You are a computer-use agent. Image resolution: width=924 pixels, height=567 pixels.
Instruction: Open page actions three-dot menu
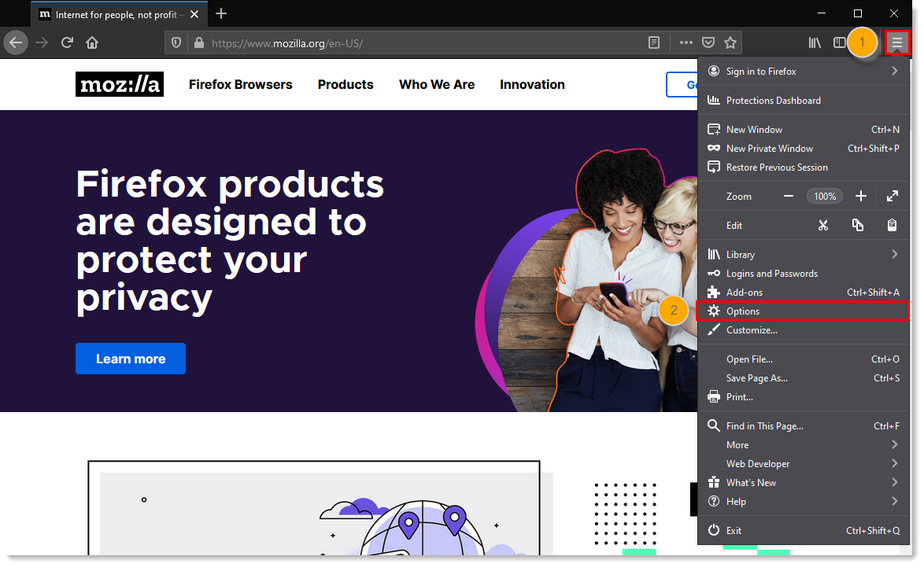[686, 42]
